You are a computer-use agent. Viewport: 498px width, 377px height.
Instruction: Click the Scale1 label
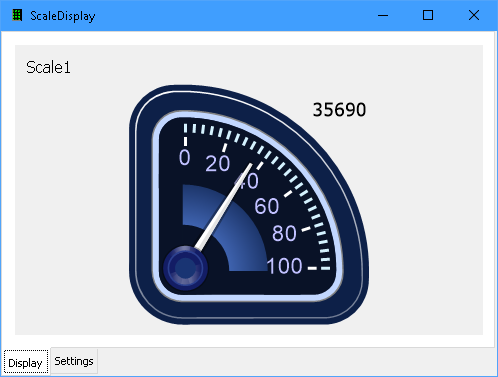point(48,67)
